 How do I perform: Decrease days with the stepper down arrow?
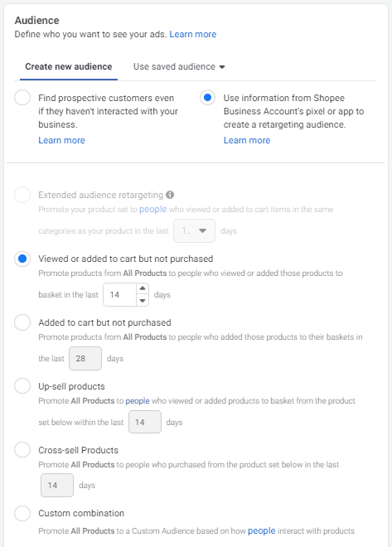(x=143, y=300)
